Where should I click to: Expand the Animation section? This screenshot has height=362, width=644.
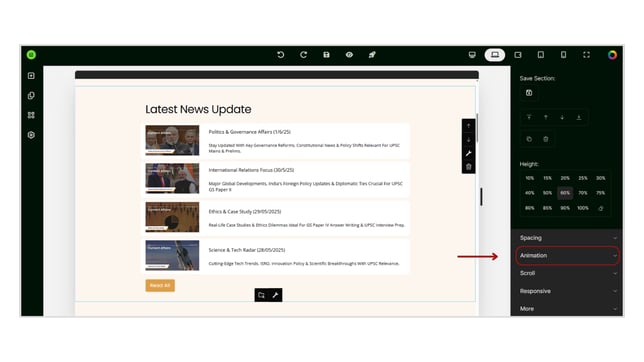pyautogui.click(x=567, y=256)
